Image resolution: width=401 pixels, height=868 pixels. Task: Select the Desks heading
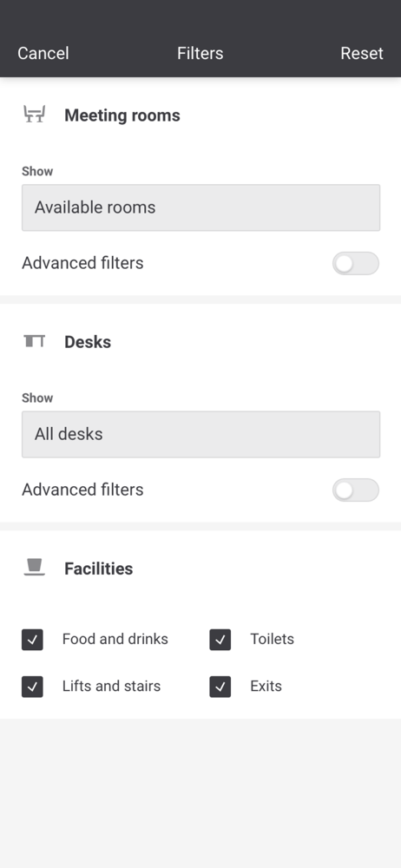[88, 342]
